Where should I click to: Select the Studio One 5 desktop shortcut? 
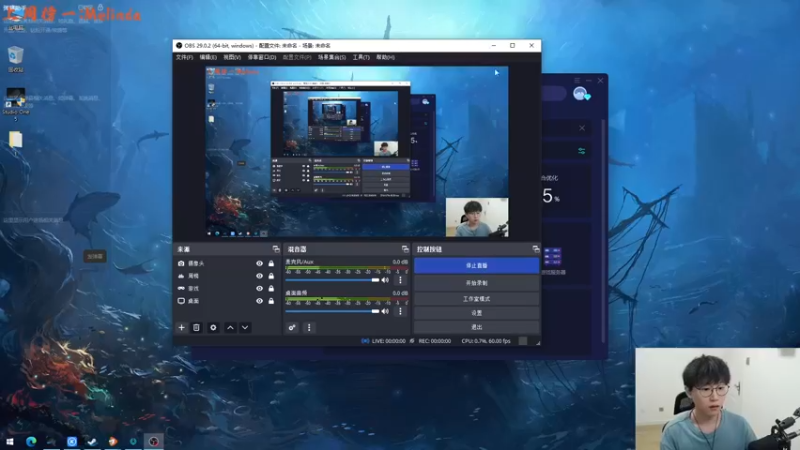15,104
